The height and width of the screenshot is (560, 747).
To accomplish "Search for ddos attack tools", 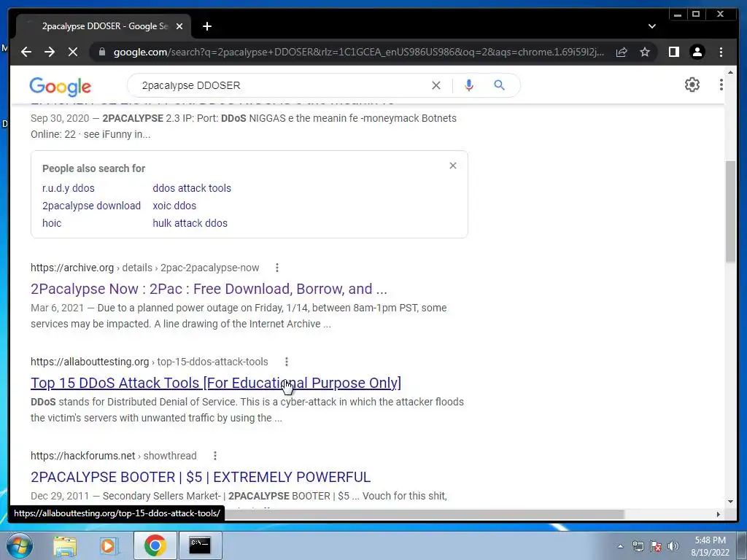I will pos(192,188).
